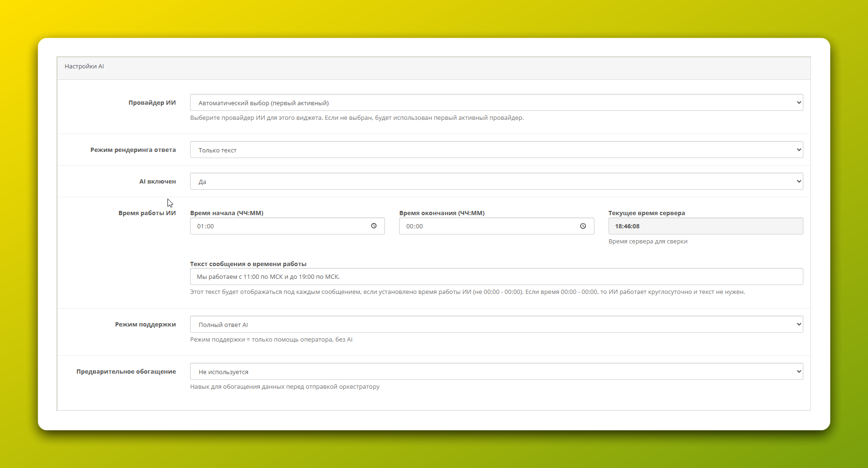This screenshot has width=868, height=468.
Task: Click the clock icon in Время начала field
Action: click(x=374, y=226)
